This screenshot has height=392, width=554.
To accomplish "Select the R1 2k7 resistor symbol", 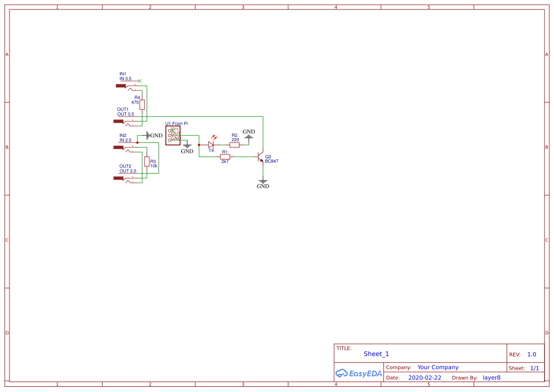I will coord(225,156).
